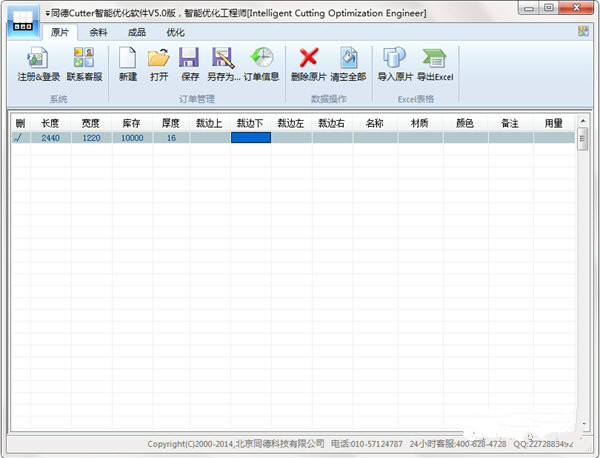Click the 库存 column header

click(132, 123)
